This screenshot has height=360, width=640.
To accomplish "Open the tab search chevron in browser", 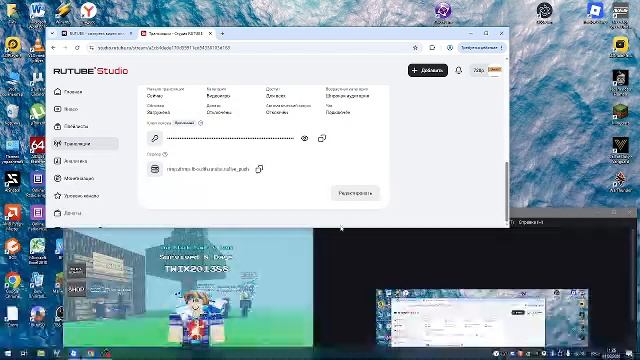I will click(x=52, y=33).
